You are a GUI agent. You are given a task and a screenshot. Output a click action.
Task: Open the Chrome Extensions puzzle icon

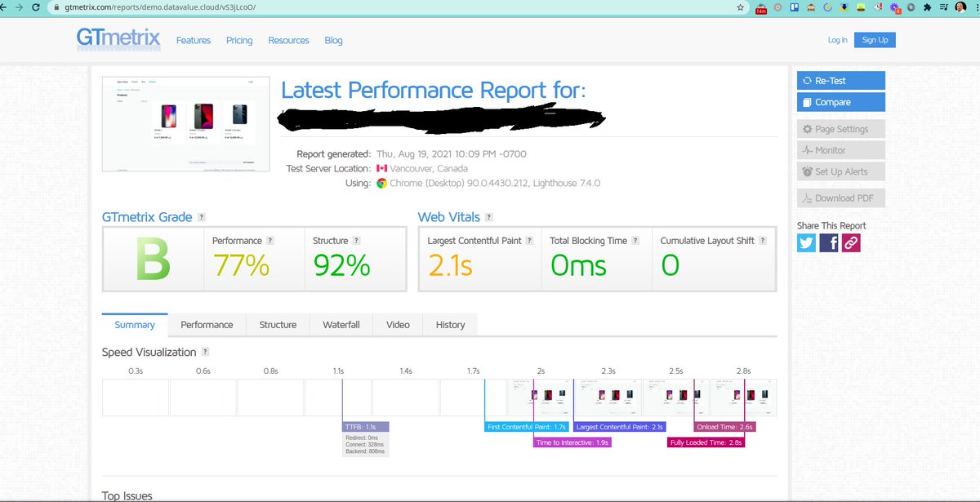[927, 7]
